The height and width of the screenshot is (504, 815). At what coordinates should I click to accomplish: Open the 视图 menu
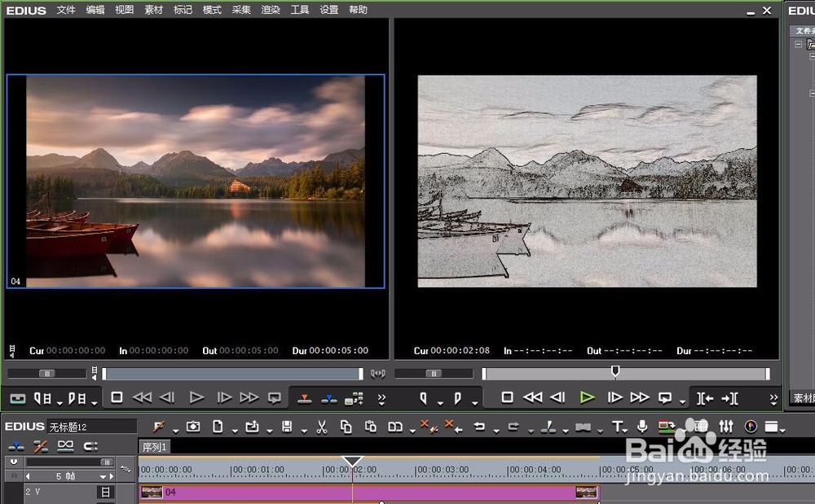(124, 10)
